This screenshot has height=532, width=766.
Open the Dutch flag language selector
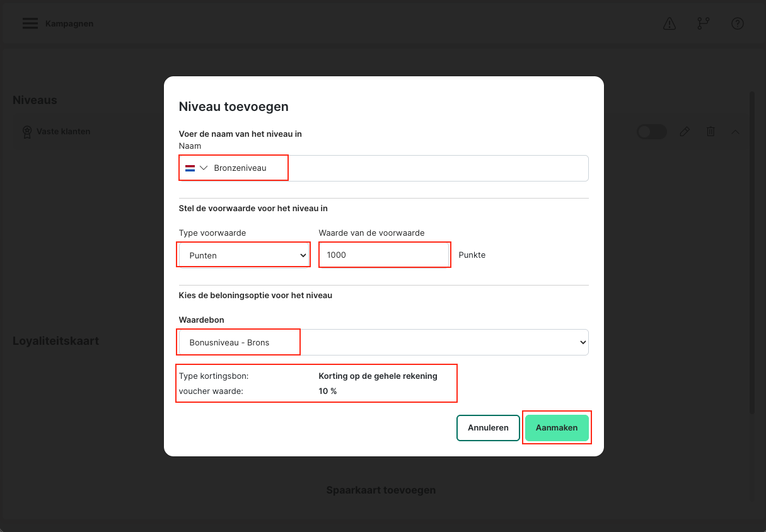(x=195, y=168)
